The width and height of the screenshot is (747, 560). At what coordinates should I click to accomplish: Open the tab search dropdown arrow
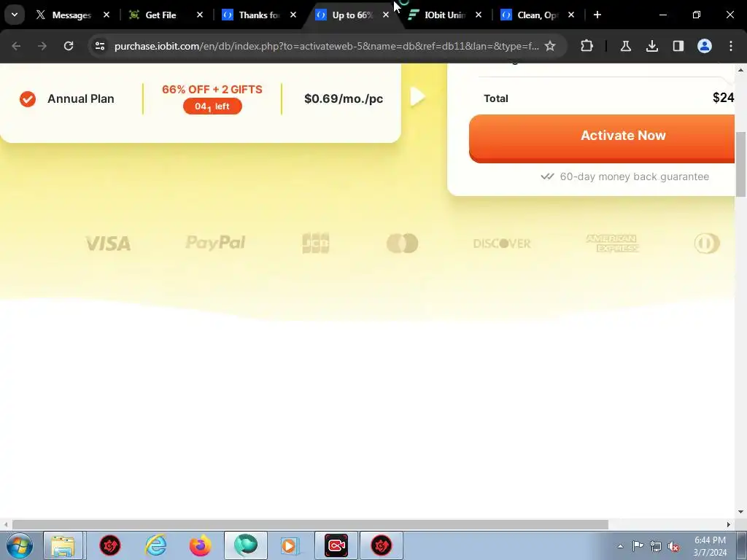tap(15, 15)
